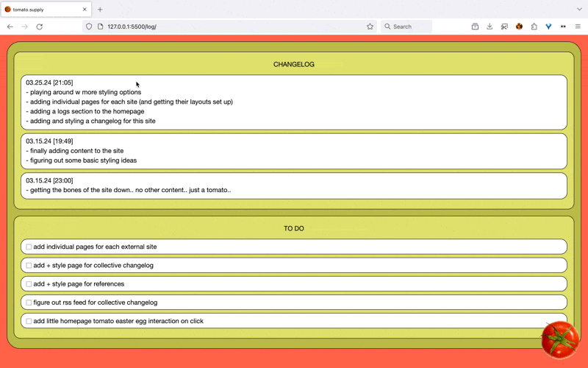The image size is (588, 368).
Task: Reload the current page
Action: coord(40,26)
